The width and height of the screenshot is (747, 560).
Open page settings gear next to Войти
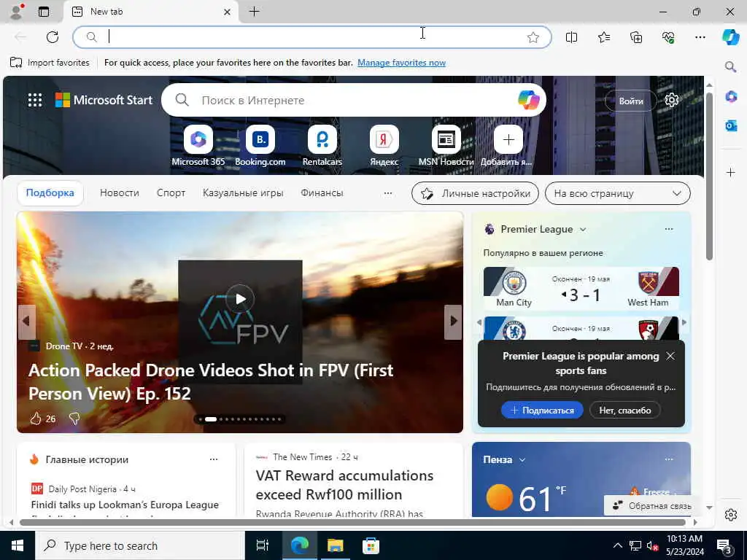click(x=672, y=100)
